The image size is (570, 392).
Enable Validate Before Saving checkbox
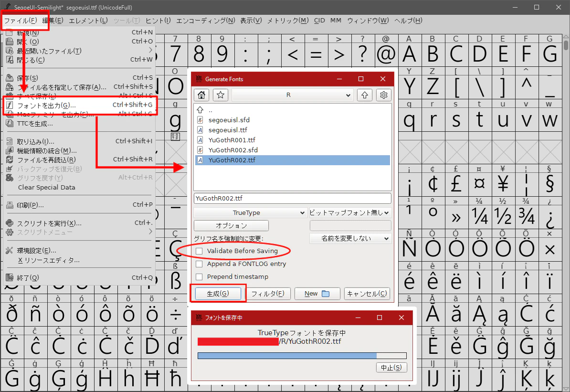click(x=199, y=251)
